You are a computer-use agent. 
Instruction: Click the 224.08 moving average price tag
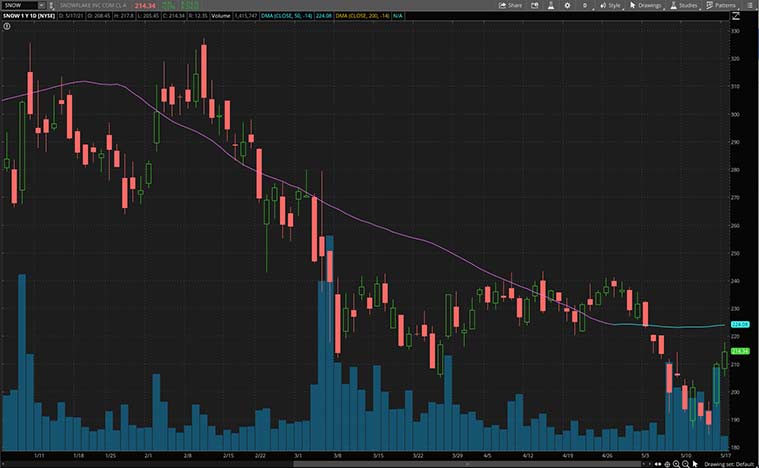point(741,325)
